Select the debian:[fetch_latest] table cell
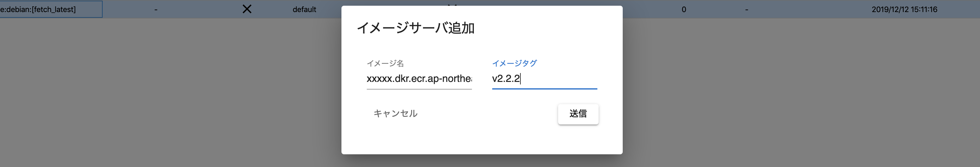The height and width of the screenshot is (167, 980). coord(51,9)
